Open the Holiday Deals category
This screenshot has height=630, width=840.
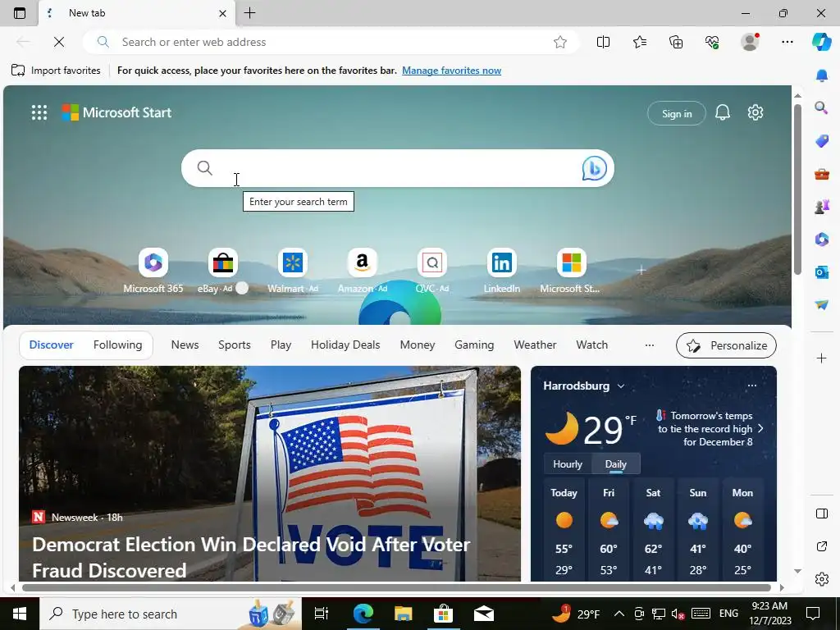(345, 345)
